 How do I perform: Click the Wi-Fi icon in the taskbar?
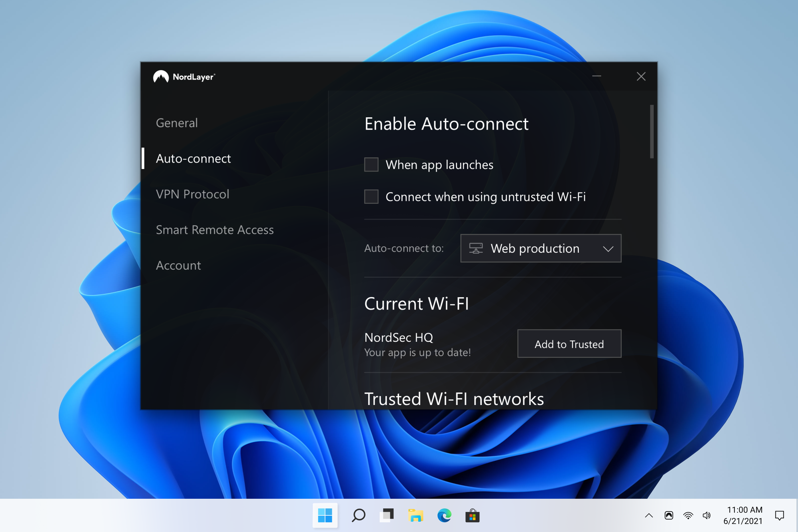pyautogui.click(x=688, y=516)
